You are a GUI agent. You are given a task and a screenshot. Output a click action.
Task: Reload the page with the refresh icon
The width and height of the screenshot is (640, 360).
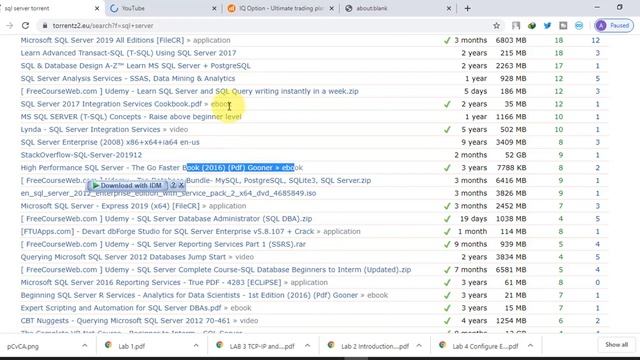click(25, 26)
